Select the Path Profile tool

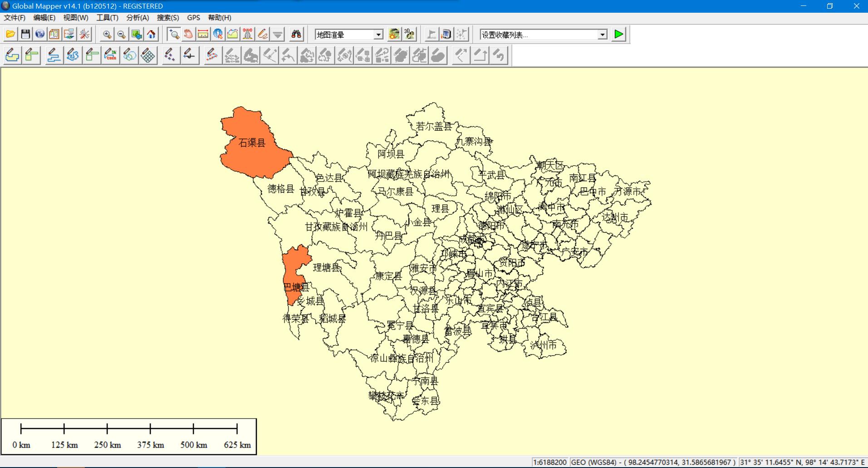233,34
